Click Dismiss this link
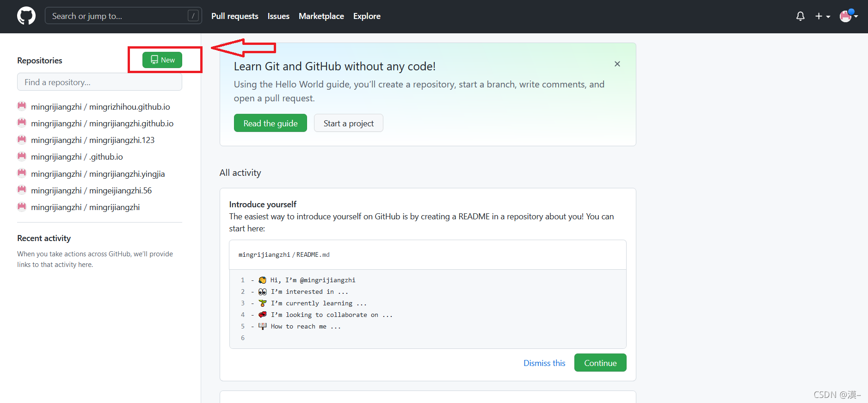The height and width of the screenshot is (403, 868). (544, 363)
